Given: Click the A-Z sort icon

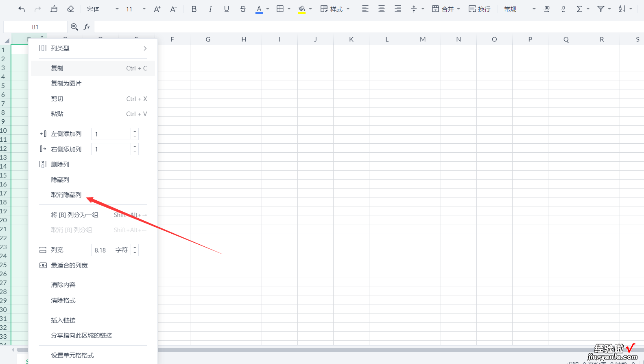Looking at the screenshot, I should (x=622, y=9).
